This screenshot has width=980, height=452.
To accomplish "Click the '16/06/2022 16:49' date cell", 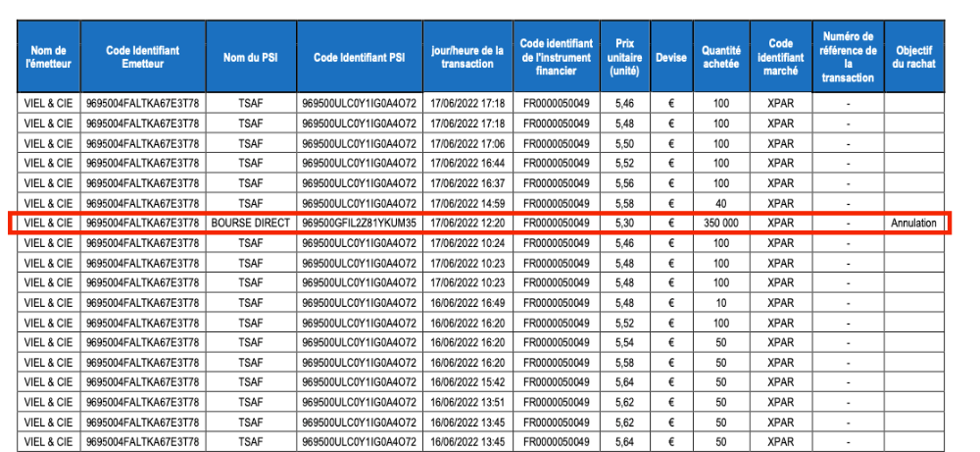I will click(x=467, y=302).
